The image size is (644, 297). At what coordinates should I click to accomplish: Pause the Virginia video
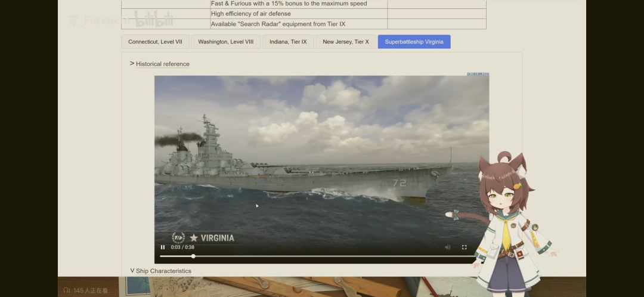point(163,247)
